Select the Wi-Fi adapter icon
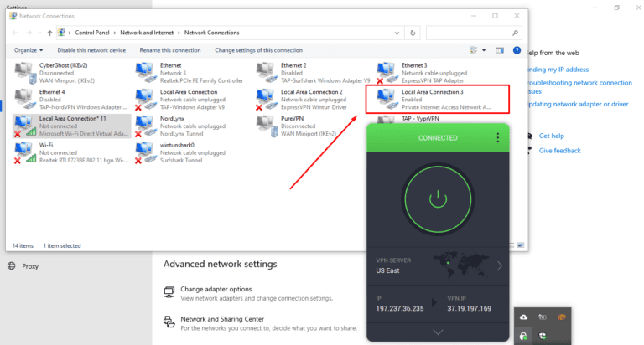This screenshot has width=644, height=345. point(25,151)
